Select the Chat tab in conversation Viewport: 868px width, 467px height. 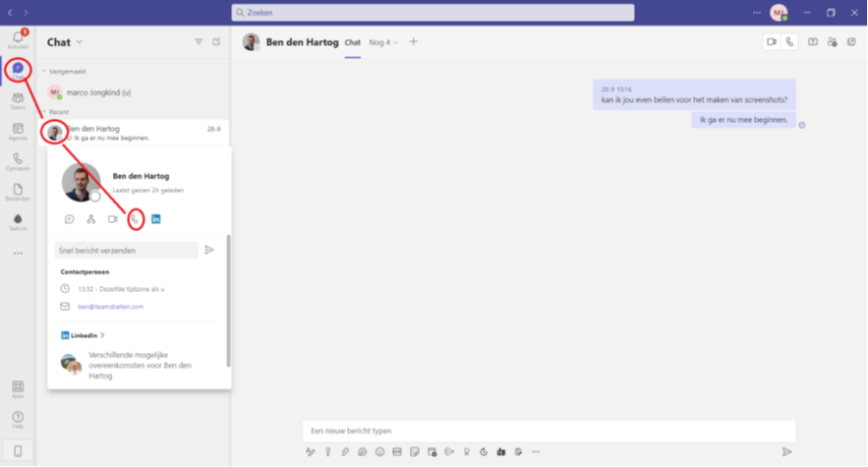353,42
